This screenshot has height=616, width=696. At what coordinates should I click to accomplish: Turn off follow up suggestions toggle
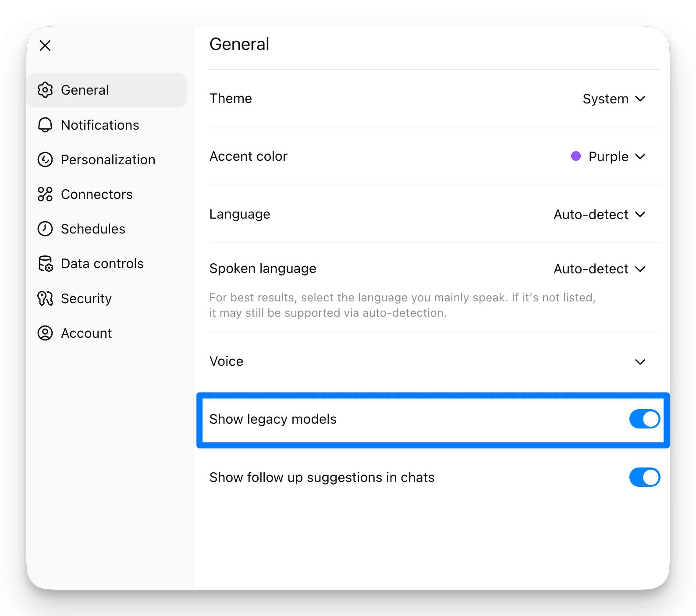(644, 477)
